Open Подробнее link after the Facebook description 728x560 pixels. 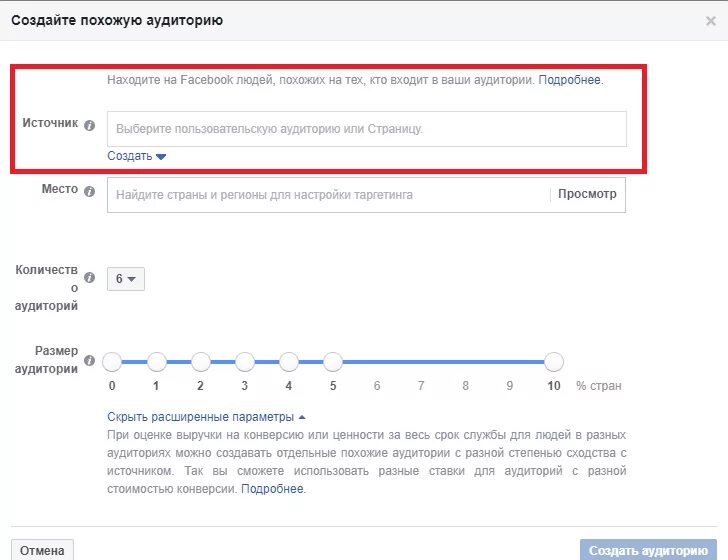pyautogui.click(x=569, y=80)
